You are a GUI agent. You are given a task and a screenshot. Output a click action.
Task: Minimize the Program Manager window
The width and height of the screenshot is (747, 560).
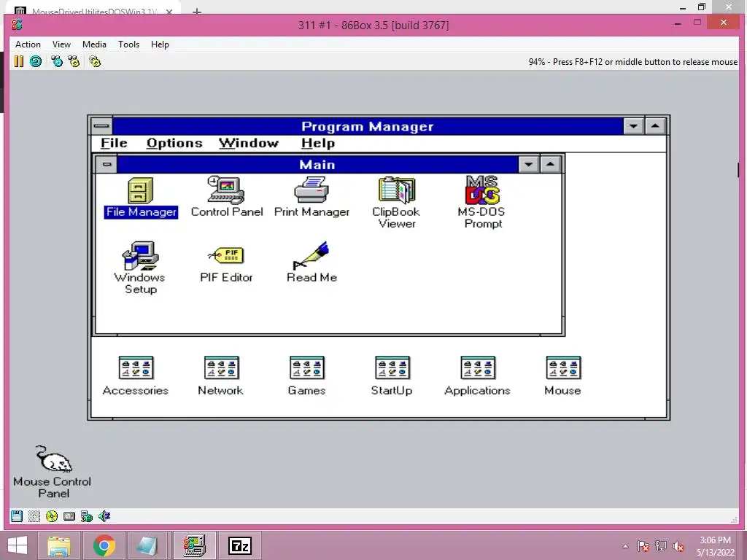pyautogui.click(x=634, y=126)
